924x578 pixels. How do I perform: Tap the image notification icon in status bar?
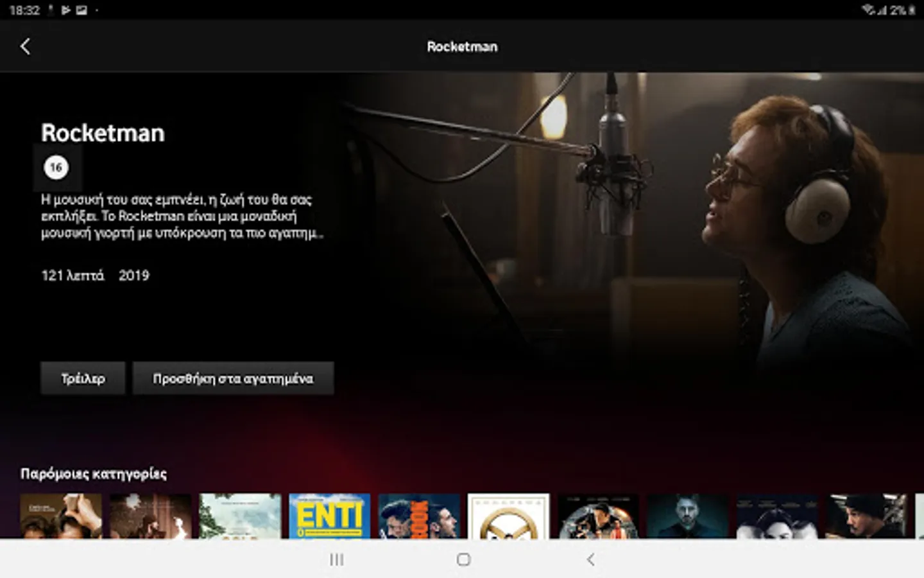(x=81, y=10)
